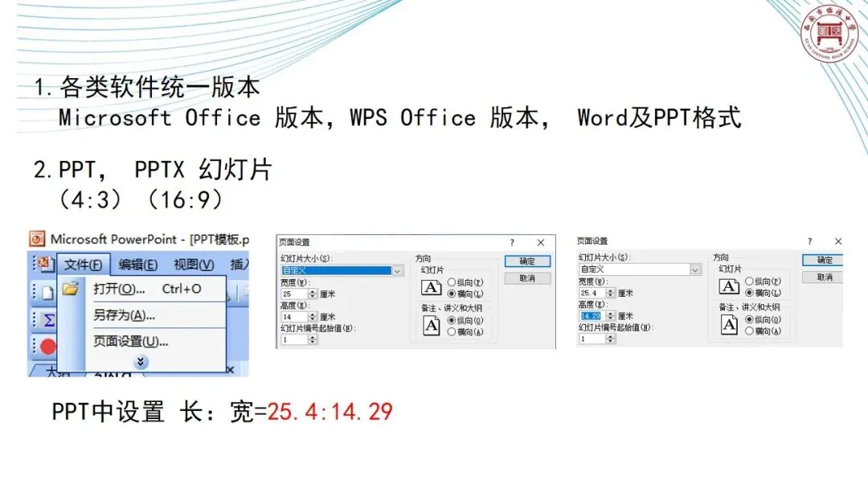868x489 pixels.
Task: Click the help question mark in rightmost 页面设置 dialog
Action: point(810,241)
